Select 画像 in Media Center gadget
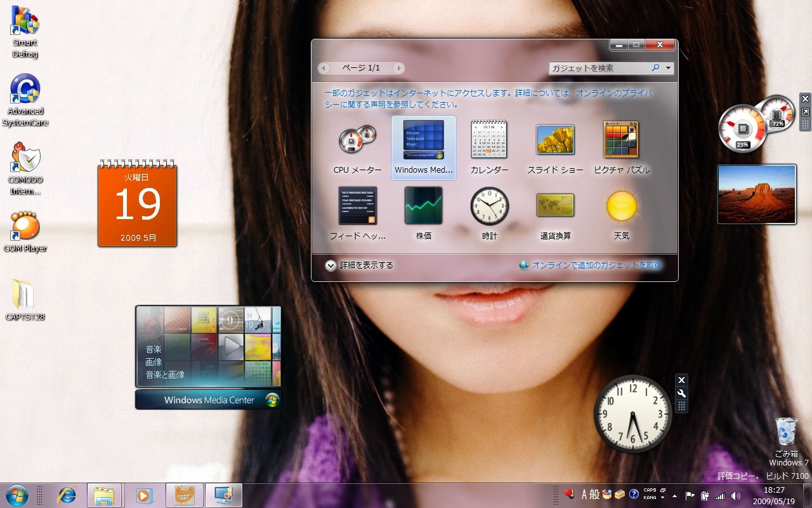812x508 pixels. (x=154, y=362)
